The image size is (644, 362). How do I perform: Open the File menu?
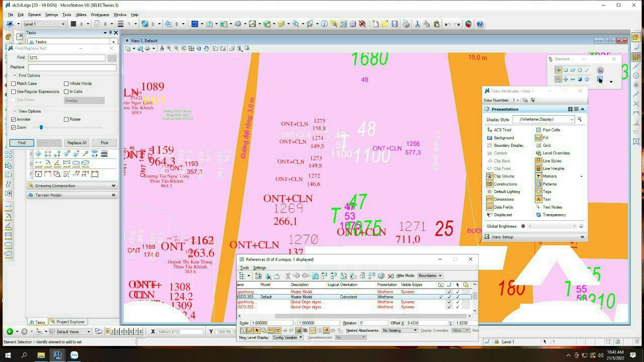11,15
